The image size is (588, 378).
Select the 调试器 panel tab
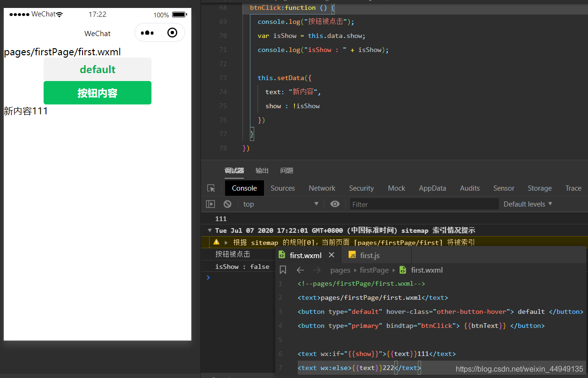(x=234, y=170)
